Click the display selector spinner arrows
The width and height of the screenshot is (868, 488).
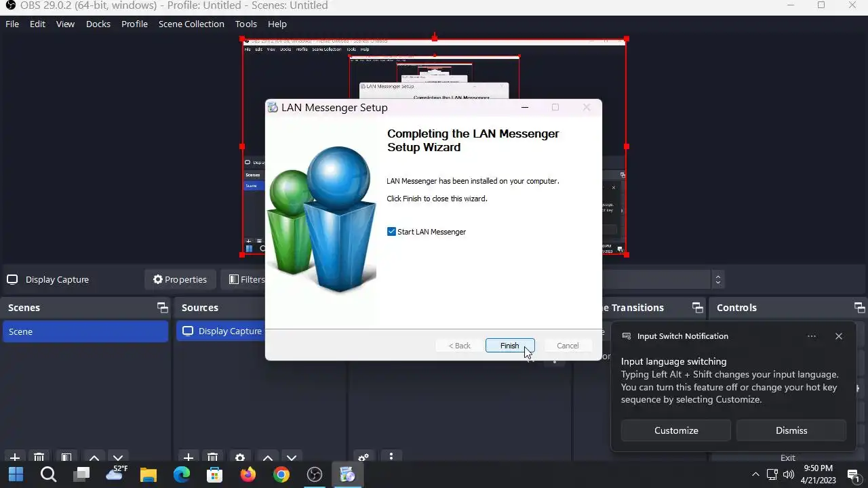click(717, 279)
